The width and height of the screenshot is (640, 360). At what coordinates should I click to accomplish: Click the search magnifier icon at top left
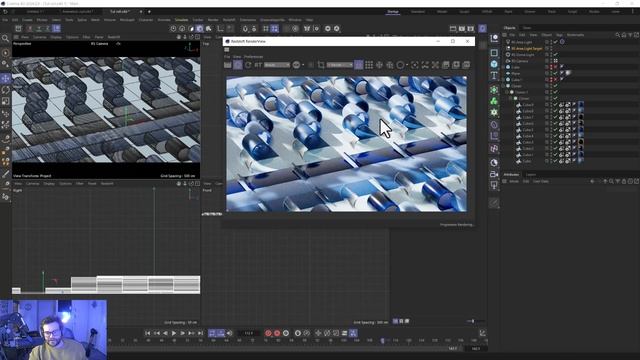pyautogui.click(x=5, y=38)
